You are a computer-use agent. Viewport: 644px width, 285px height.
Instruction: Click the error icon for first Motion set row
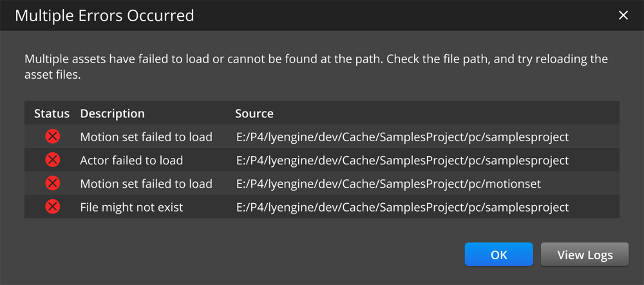pos(53,137)
